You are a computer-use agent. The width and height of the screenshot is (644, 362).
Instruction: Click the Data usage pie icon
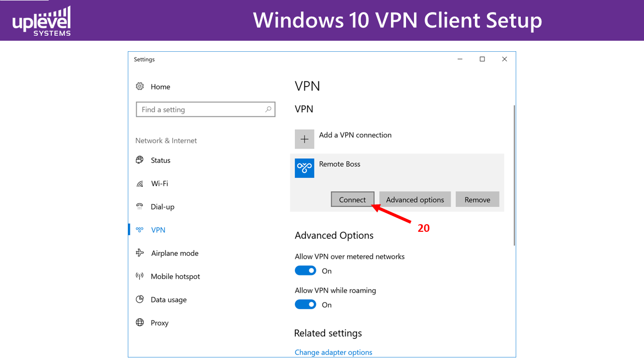[140, 299]
